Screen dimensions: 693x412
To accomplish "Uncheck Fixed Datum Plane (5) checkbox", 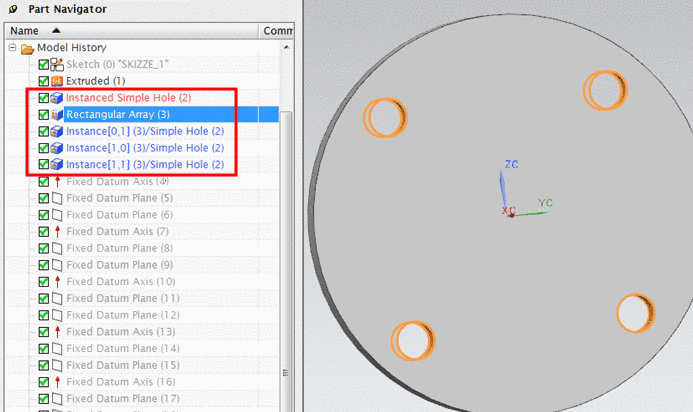I will [x=43, y=198].
